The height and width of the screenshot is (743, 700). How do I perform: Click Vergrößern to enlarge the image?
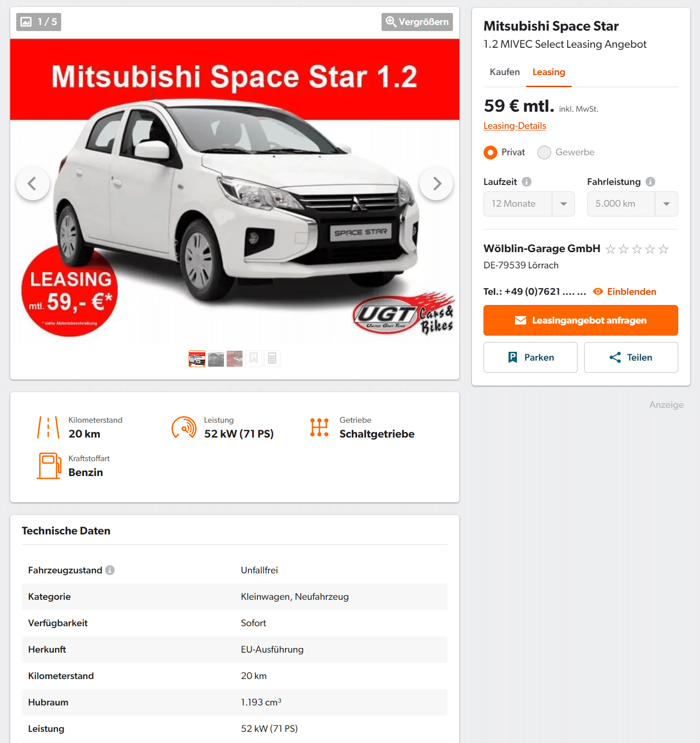point(417,22)
